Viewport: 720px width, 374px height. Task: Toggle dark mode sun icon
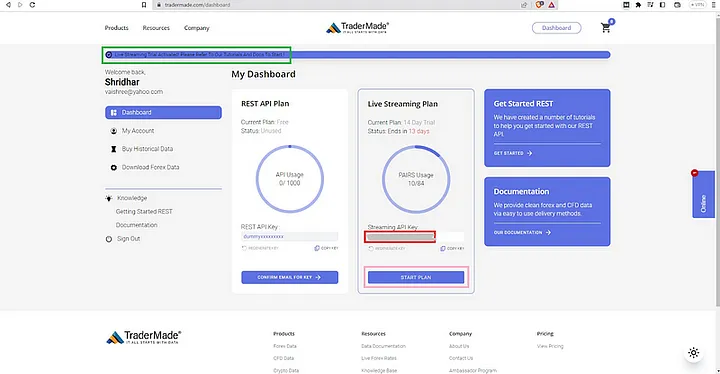tap(693, 353)
